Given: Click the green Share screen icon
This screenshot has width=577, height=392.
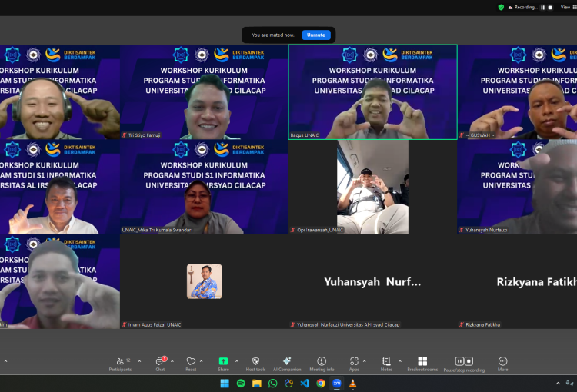Looking at the screenshot, I should tap(223, 361).
